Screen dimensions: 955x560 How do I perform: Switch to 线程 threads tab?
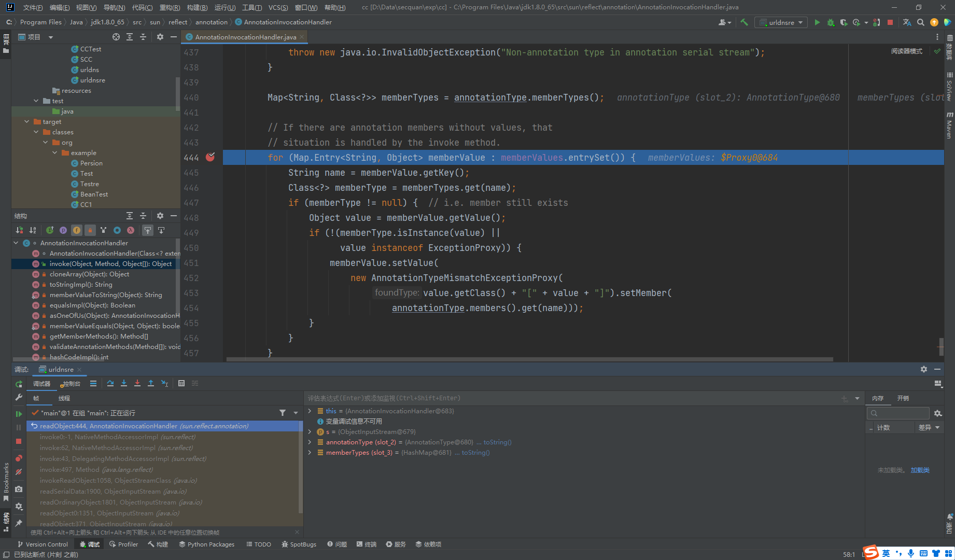pos(64,398)
